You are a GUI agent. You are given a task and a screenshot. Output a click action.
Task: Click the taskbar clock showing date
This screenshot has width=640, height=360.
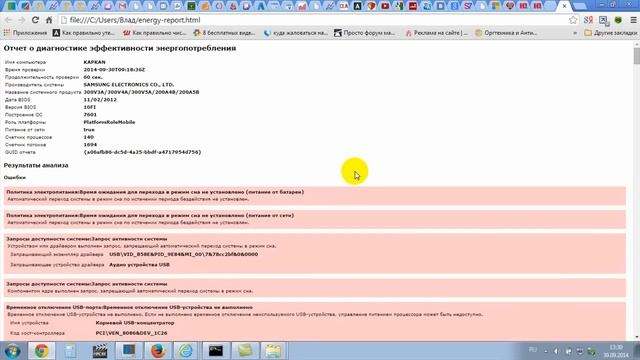click(x=616, y=351)
